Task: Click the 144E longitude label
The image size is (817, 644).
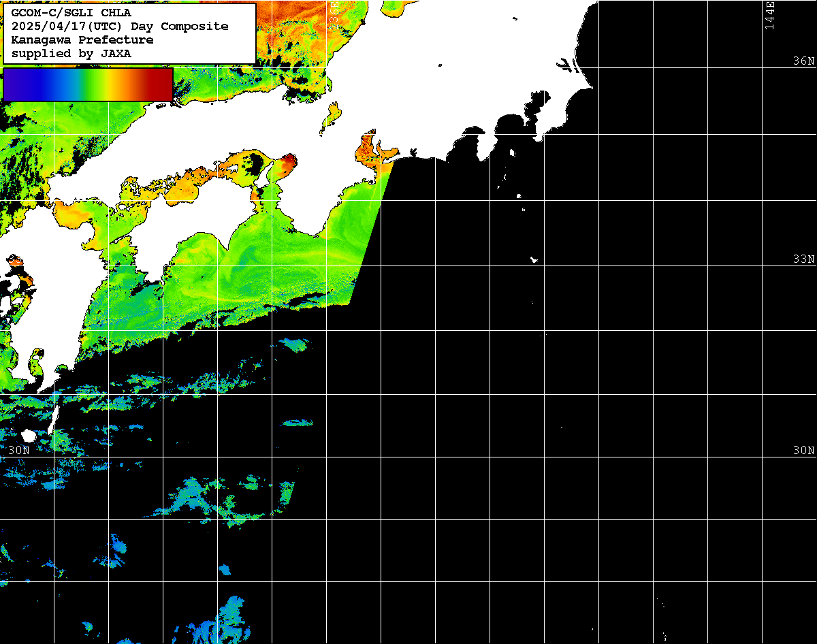Action: click(770, 15)
